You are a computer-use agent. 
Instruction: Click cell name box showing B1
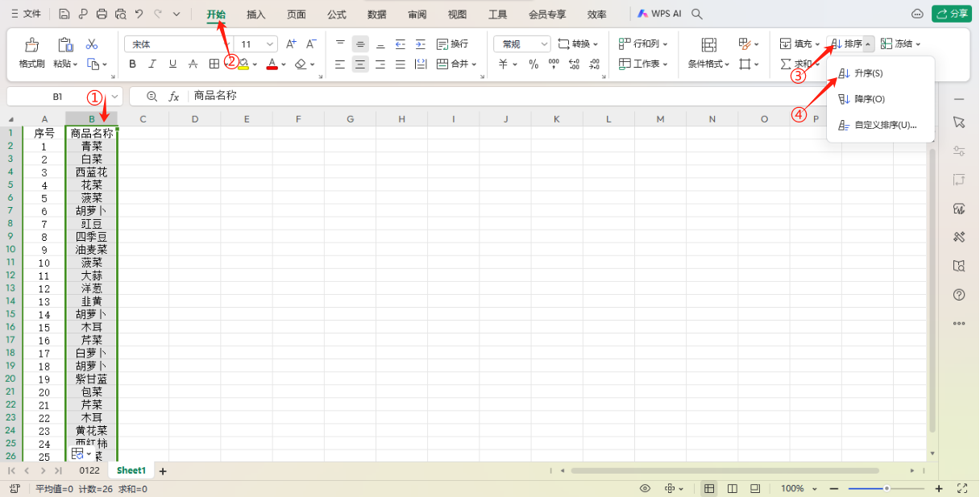click(x=57, y=97)
